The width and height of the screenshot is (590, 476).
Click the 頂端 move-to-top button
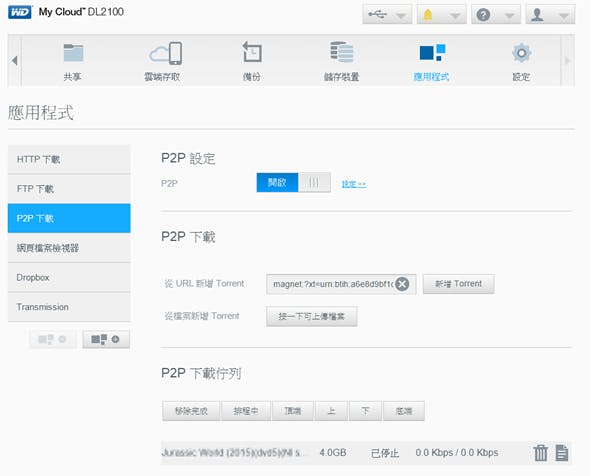tap(292, 411)
